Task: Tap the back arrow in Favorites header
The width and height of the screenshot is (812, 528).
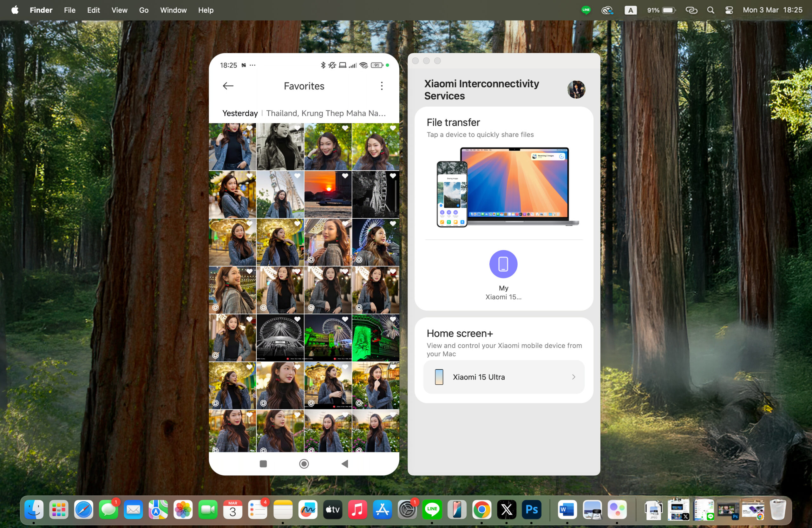Action: (228, 86)
